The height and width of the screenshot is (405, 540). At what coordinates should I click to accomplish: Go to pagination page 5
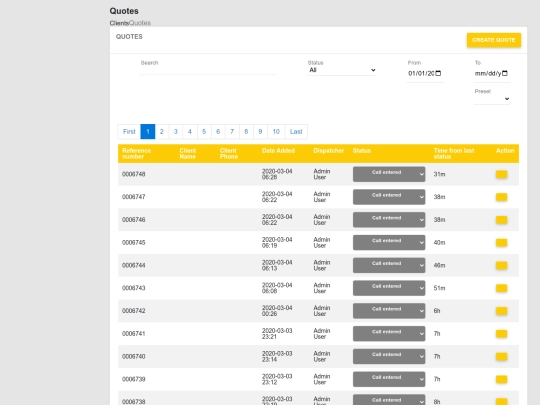point(204,132)
